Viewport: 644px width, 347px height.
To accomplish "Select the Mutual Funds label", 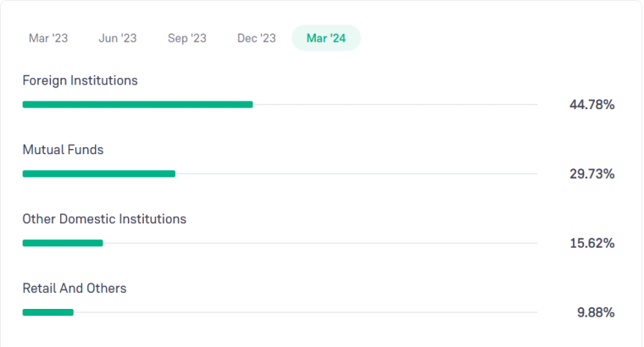I will tap(63, 150).
